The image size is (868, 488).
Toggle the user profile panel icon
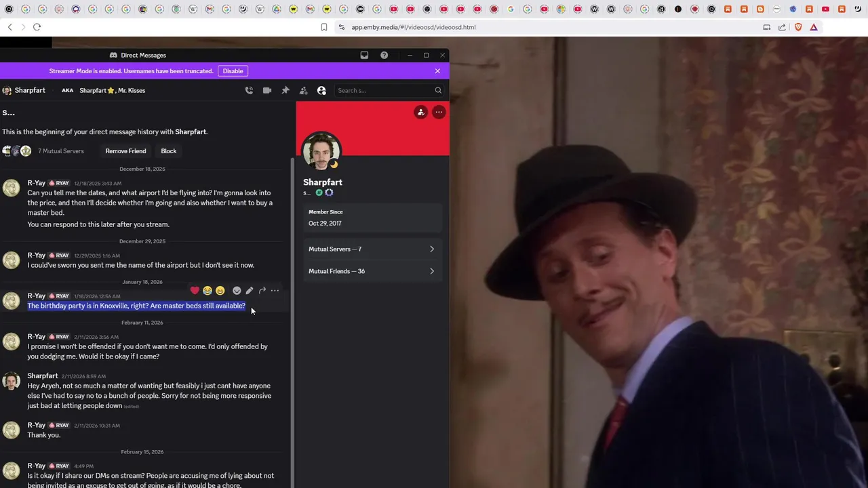point(321,90)
